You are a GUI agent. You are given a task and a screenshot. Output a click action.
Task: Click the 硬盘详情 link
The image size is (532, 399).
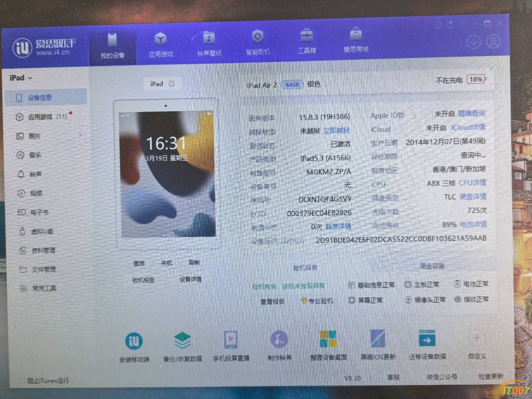(473, 196)
